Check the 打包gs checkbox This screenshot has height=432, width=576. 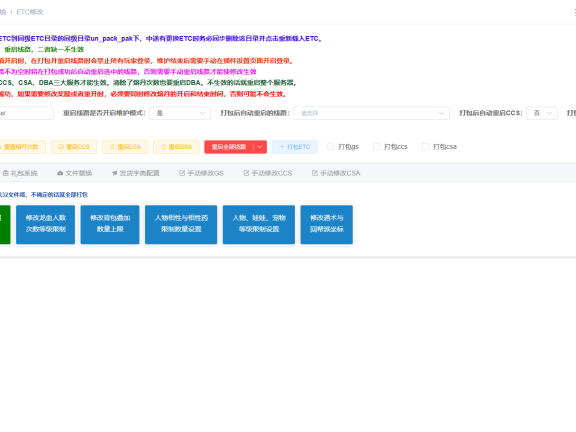(x=331, y=147)
